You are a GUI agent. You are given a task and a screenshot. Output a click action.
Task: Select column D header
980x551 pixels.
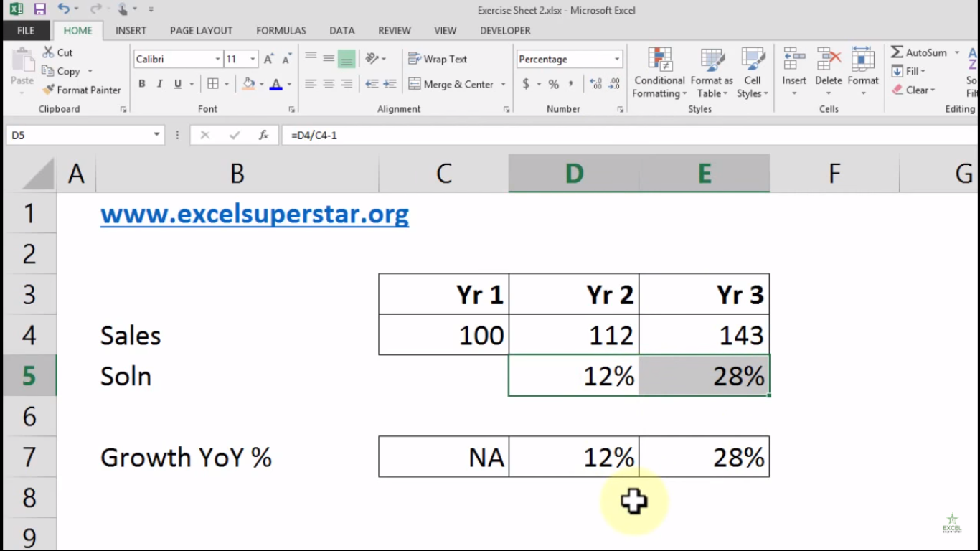[x=574, y=173]
